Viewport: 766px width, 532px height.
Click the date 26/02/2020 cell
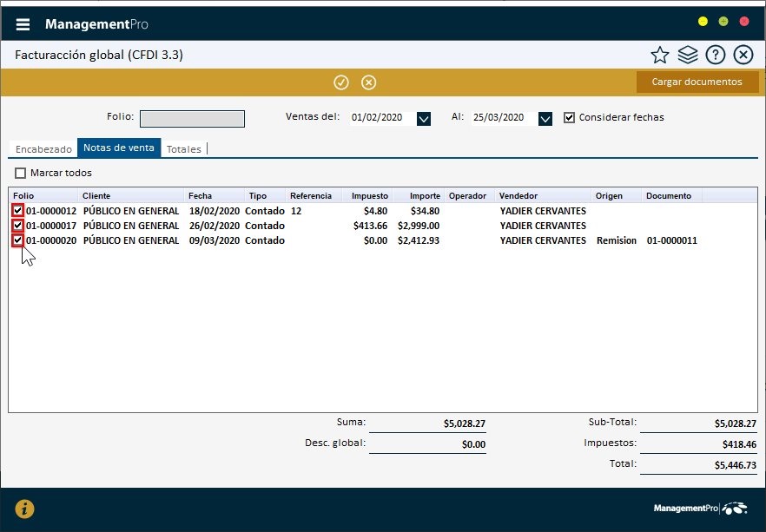tap(215, 226)
